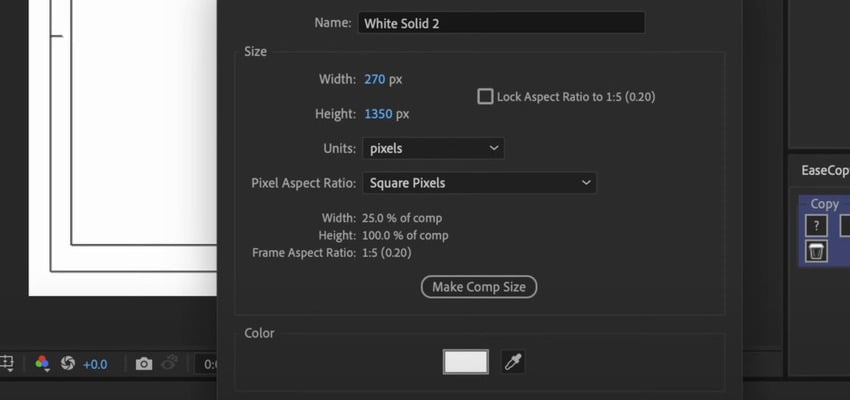Click the 'Frame Aspect Ratio: 1:5 (0.20)' text
The height and width of the screenshot is (400, 850).
click(332, 253)
